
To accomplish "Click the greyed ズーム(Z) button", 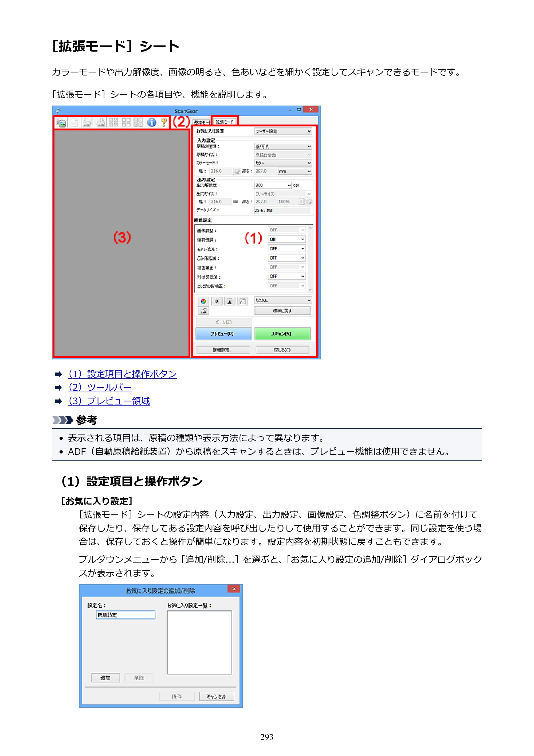I will click(223, 322).
